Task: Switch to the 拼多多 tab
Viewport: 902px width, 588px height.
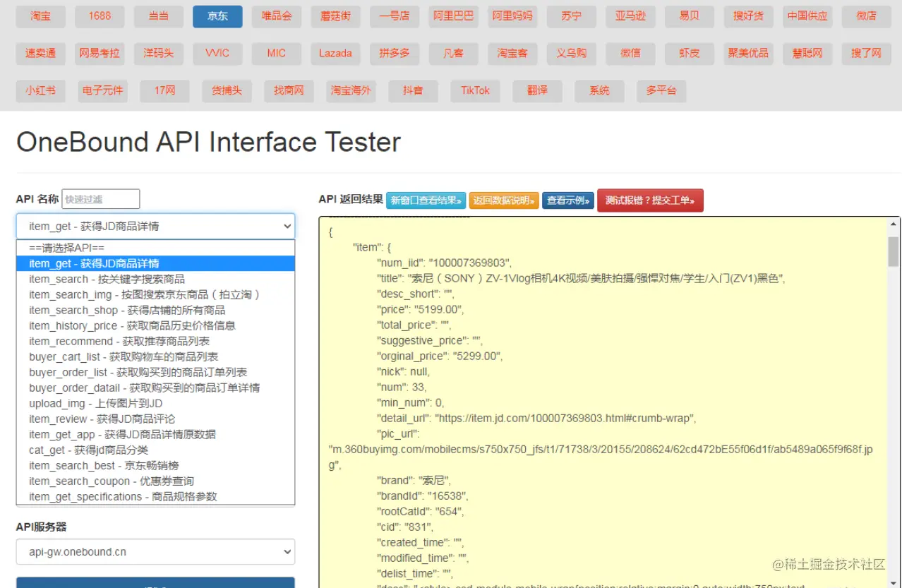Action: pos(395,54)
